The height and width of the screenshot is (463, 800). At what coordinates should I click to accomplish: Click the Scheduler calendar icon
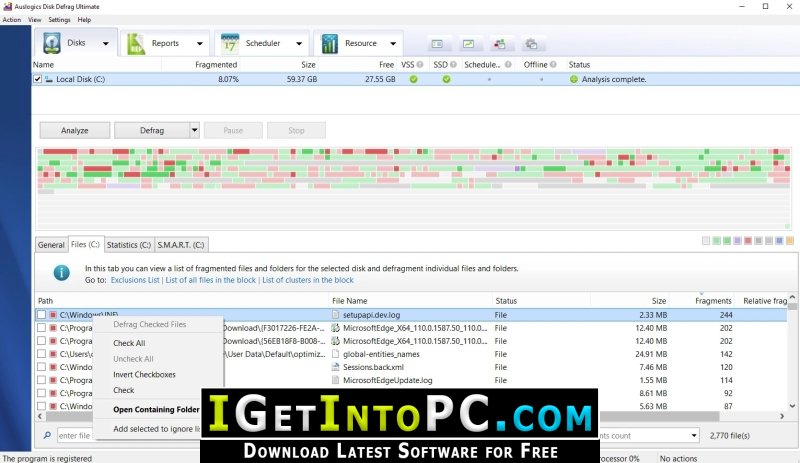[x=230, y=44]
